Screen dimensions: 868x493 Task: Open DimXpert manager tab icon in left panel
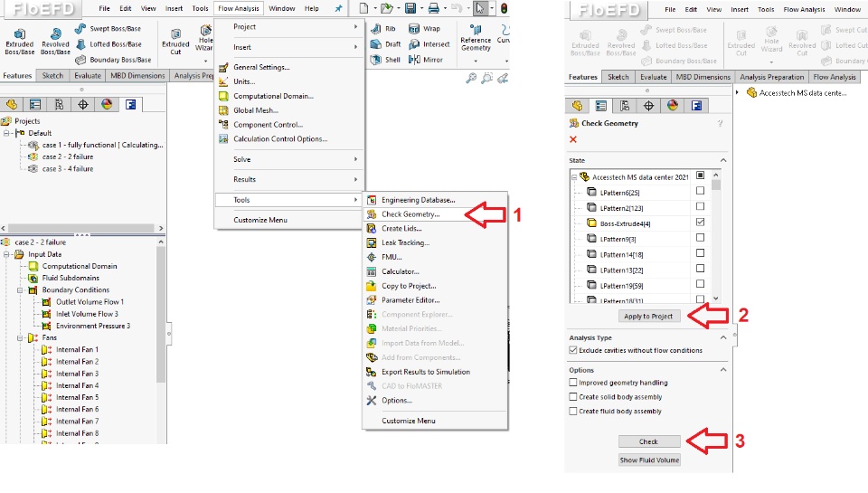pyautogui.click(x=83, y=104)
